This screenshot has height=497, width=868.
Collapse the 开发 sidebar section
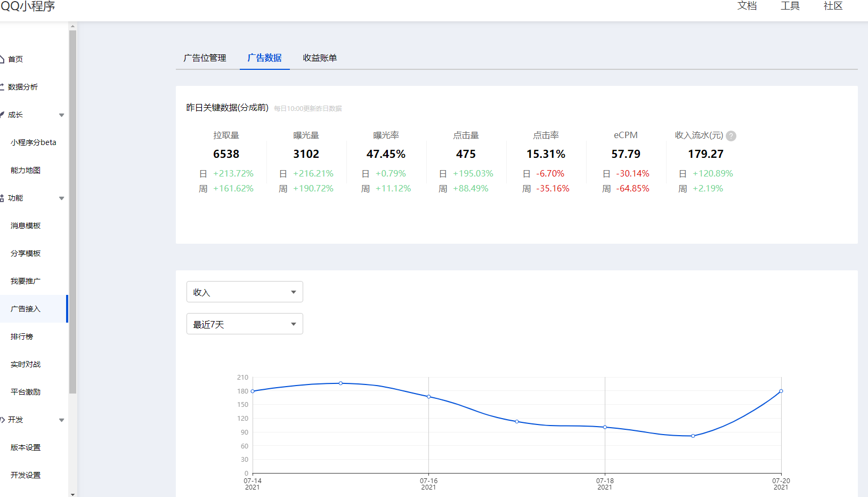tap(61, 420)
